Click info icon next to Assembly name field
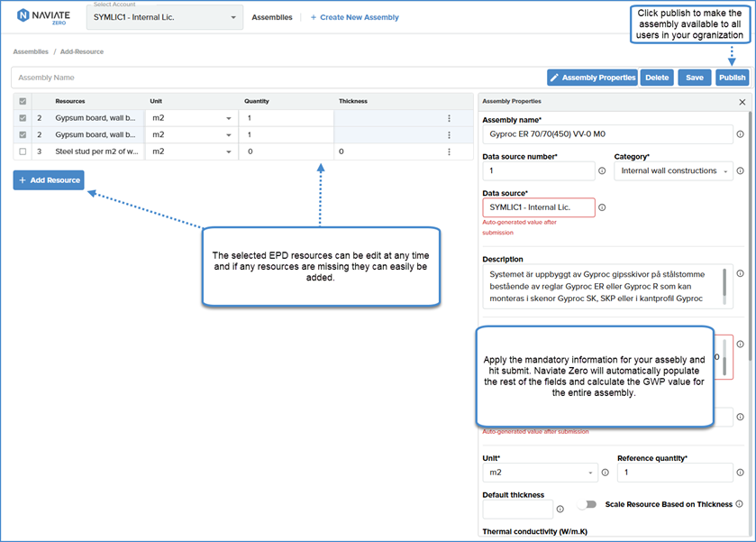 tap(741, 134)
